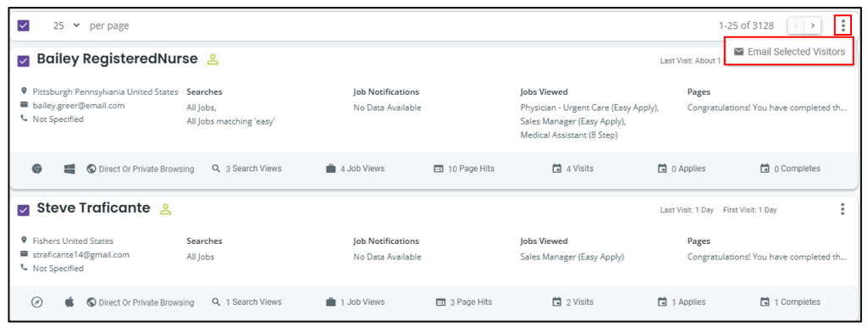Choose Email Selected Visitors
Viewport: 868px width, 327px height.
point(789,52)
